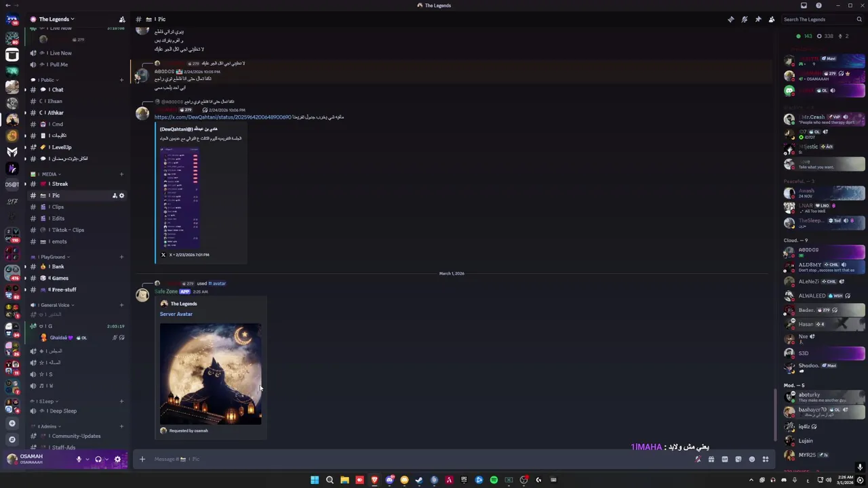Open the Free-stuff channel
Screen dimensions: 868x488
[77, 289]
